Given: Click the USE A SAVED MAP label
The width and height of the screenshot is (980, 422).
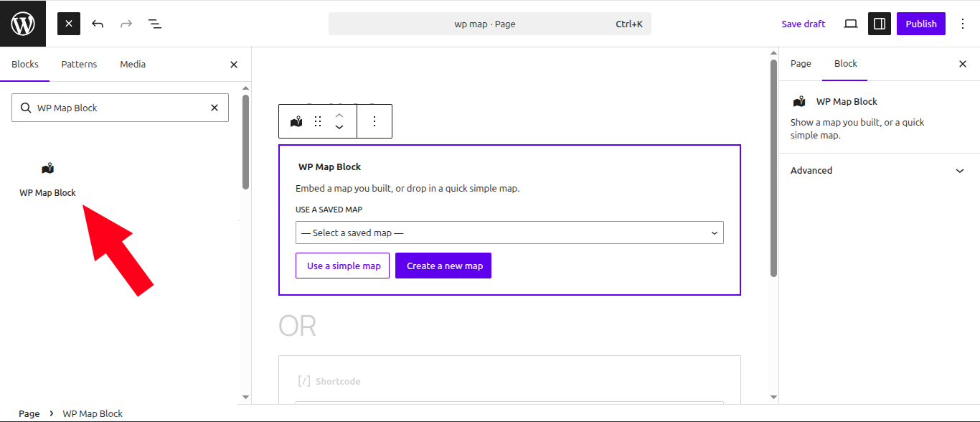Looking at the screenshot, I should [x=329, y=210].
